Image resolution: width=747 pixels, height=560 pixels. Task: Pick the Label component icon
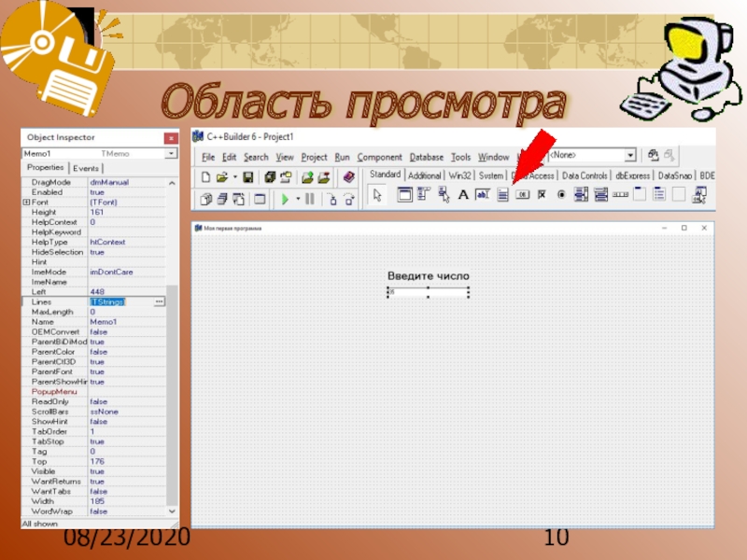(463, 195)
